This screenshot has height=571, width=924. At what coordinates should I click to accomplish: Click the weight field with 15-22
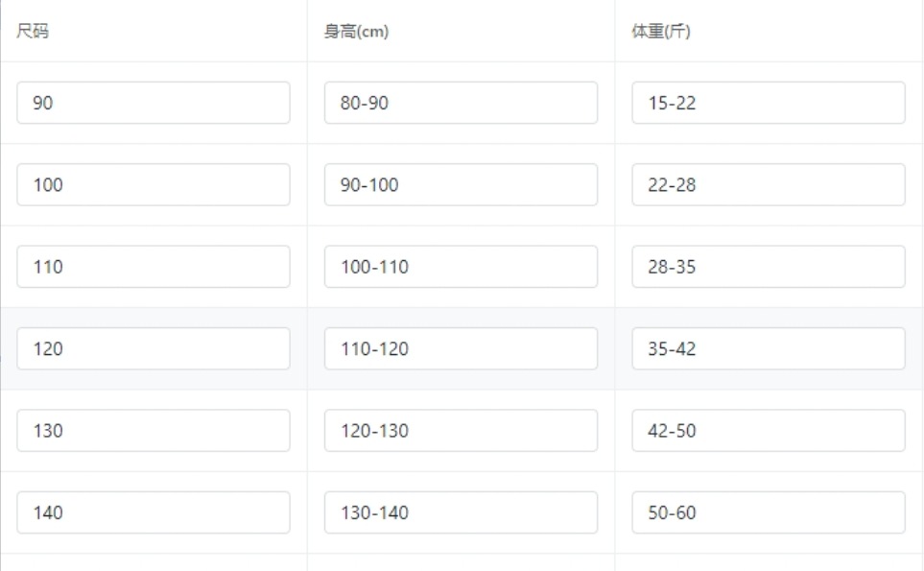769,103
